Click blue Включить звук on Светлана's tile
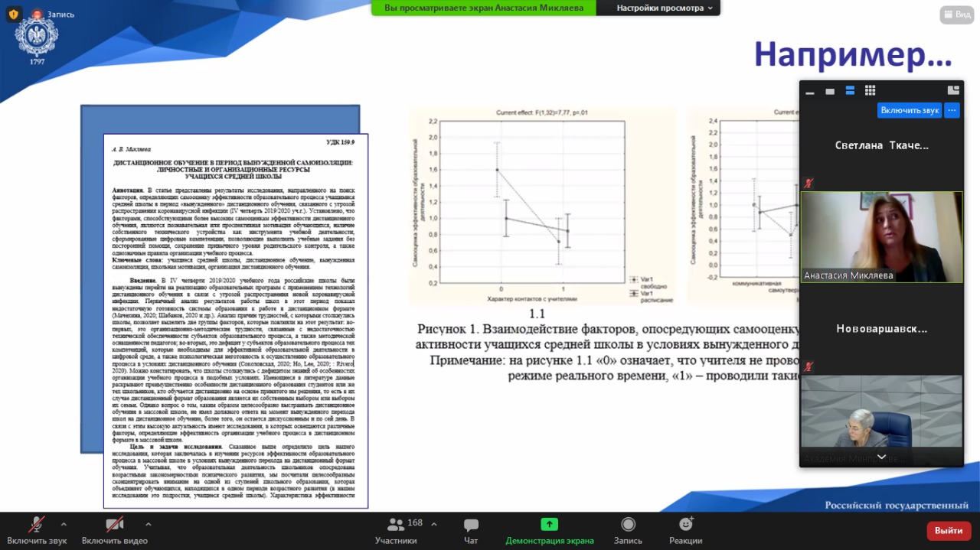This screenshot has height=550, width=980. click(910, 110)
